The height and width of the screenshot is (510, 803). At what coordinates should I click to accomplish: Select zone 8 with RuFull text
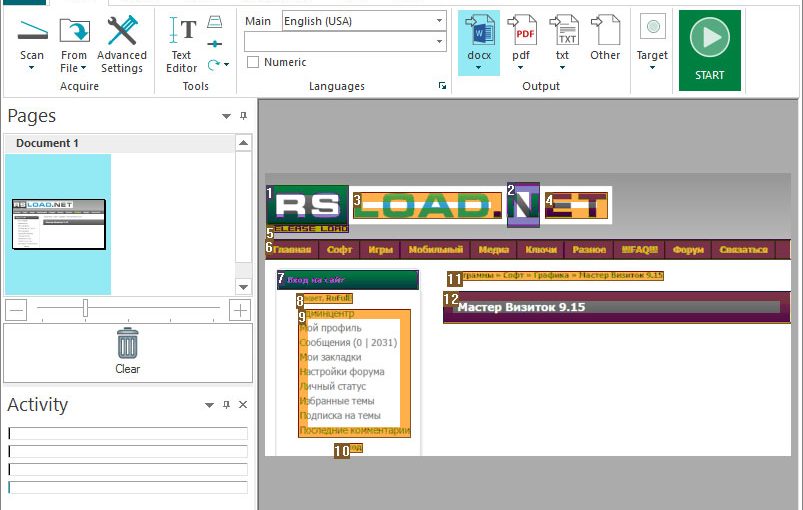click(x=325, y=298)
